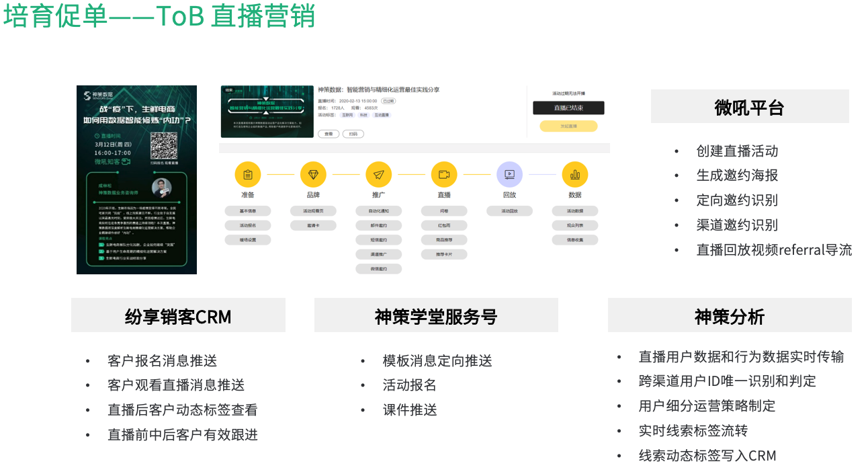Click the 查看 button under event info
The image size is (868, 474).
(329, 134)
